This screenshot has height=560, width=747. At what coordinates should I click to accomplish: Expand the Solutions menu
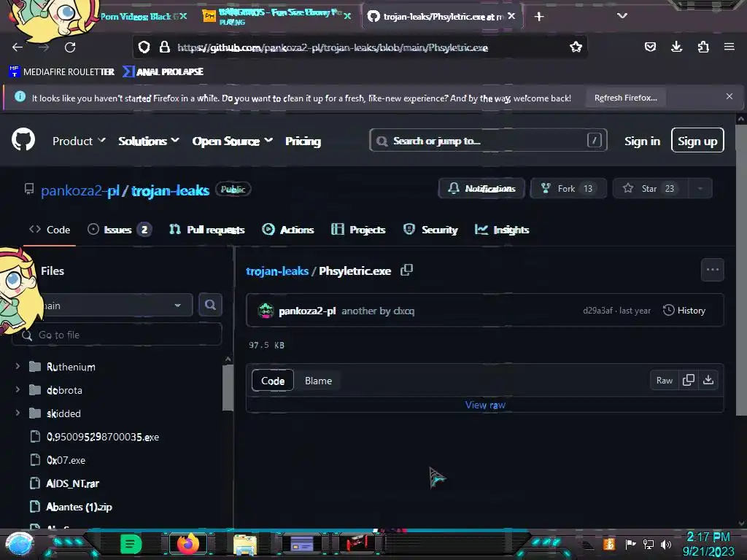coord(149,141)
